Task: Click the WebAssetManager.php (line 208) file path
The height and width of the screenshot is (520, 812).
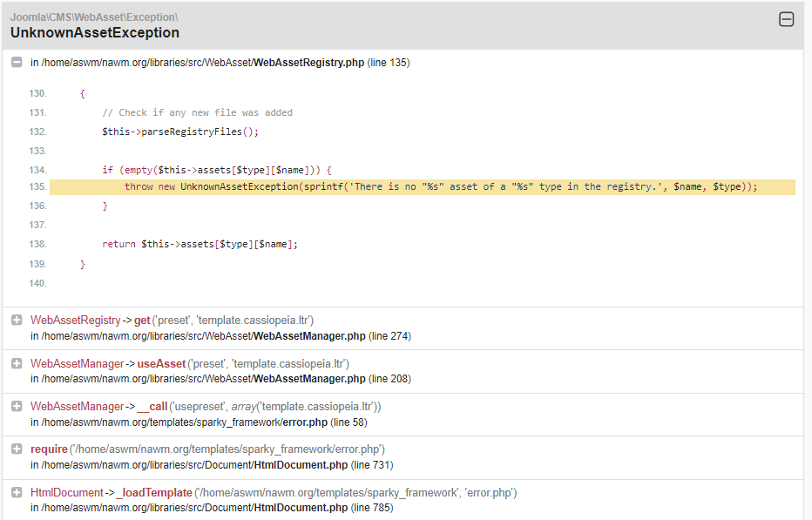Action: click(220, 379)
